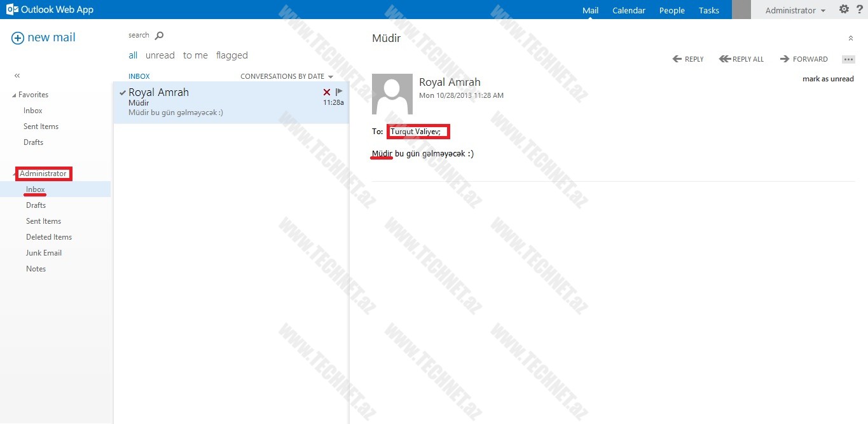Open the Conversations by Date dropdown
The image size is (868, 424).
coord(286,76)
